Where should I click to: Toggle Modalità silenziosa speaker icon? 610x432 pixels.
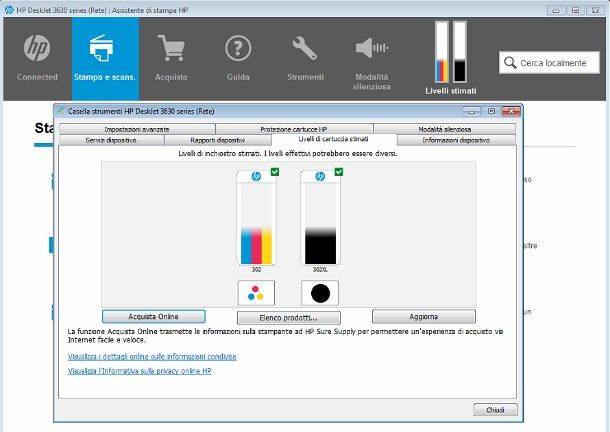372,48
